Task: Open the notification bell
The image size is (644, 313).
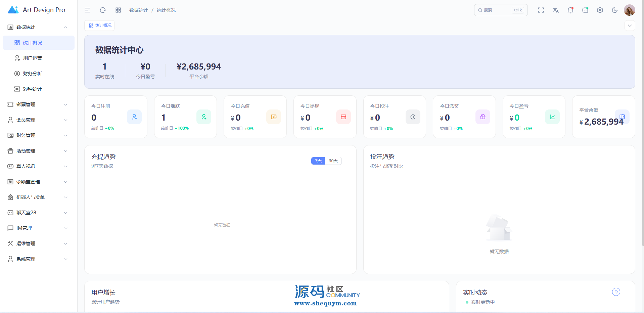Action: point(570,10)
